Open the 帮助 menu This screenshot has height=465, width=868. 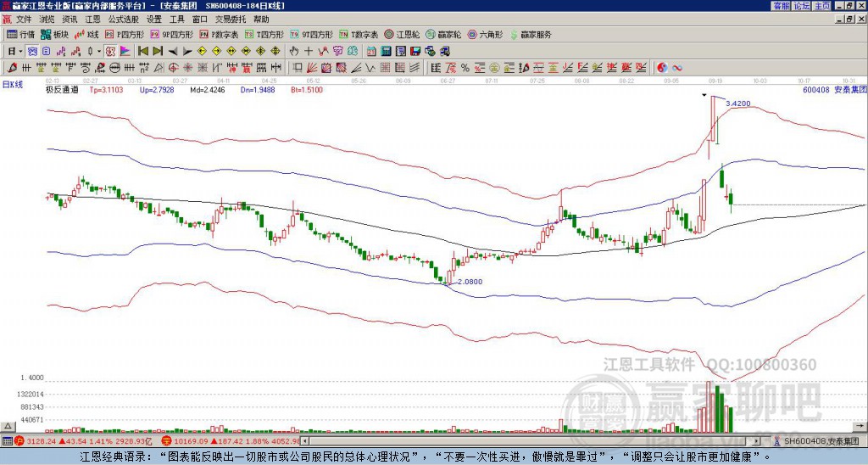261,20
